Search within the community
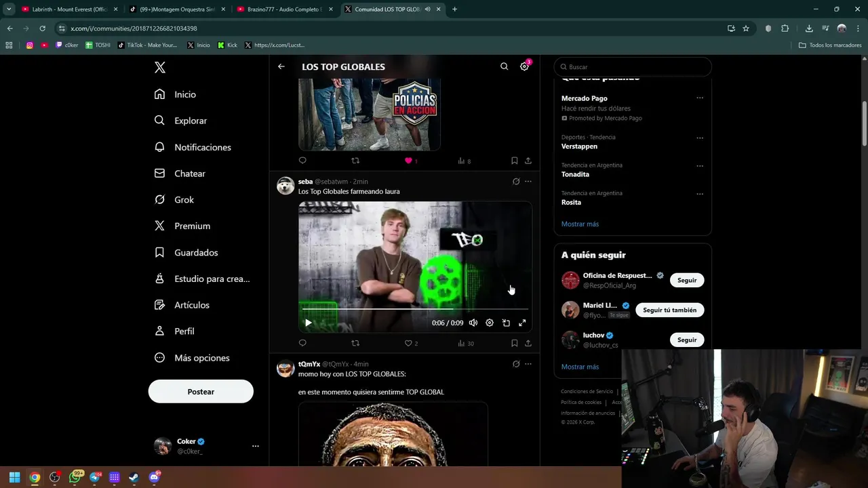This screenshot has width=868, height=488. (504, 66)
